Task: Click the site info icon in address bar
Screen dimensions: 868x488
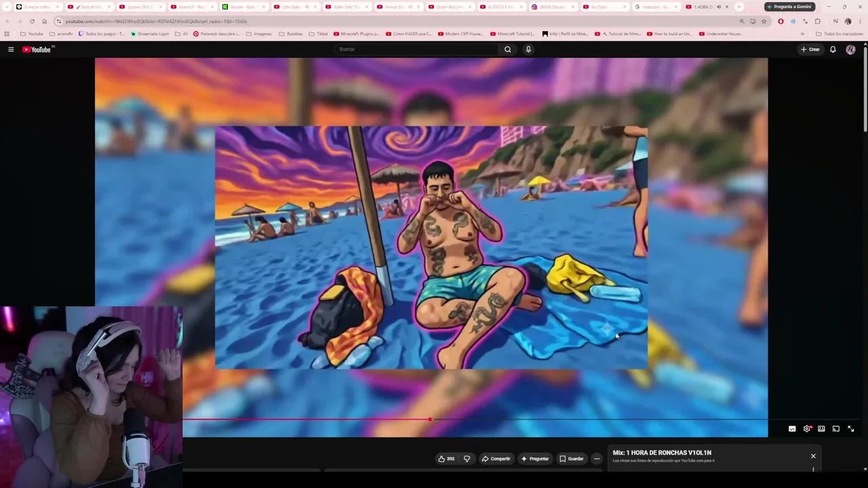Action: click(x=59, y=21)
